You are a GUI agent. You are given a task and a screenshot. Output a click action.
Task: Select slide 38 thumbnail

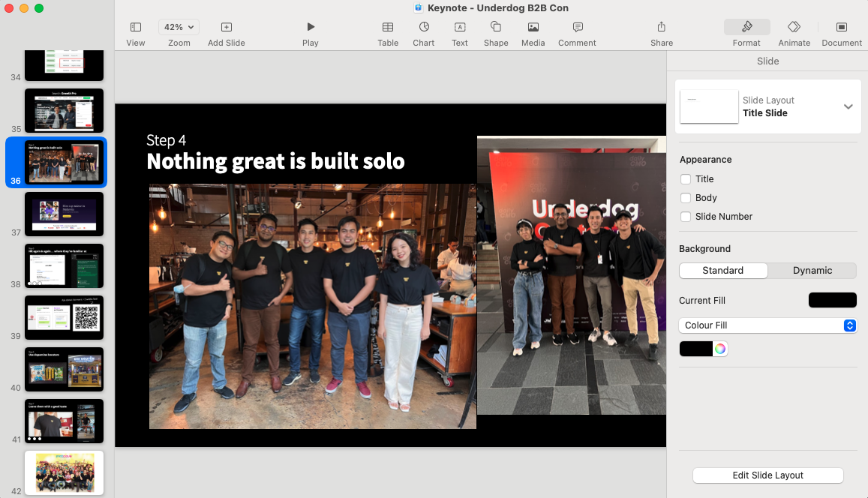click(65, 266)
